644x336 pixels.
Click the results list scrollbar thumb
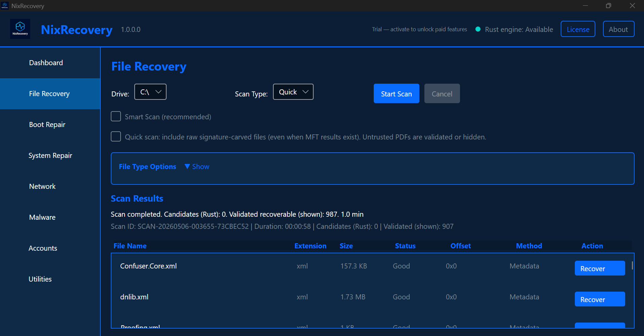pyautogui.click(x=632, y=265)
